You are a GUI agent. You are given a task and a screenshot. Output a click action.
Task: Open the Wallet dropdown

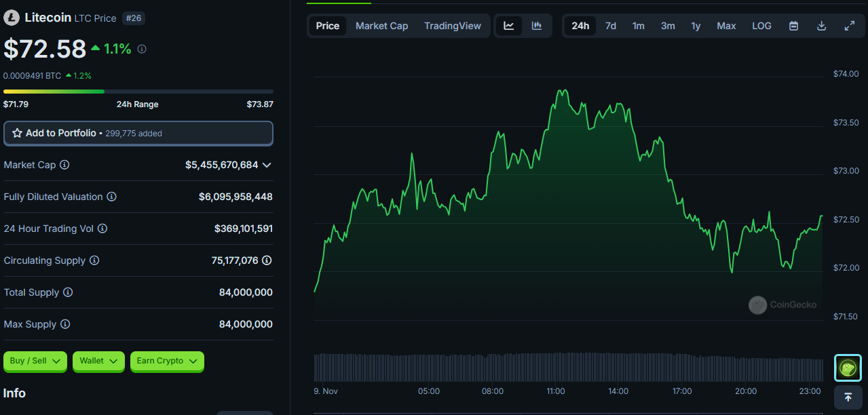pyautogui.click(x=98, y=361)
